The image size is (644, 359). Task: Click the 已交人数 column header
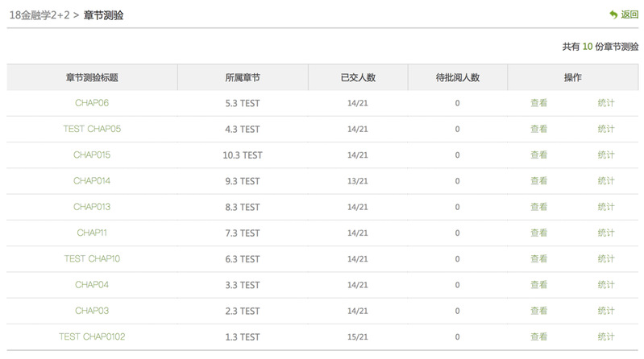point(358,77)
